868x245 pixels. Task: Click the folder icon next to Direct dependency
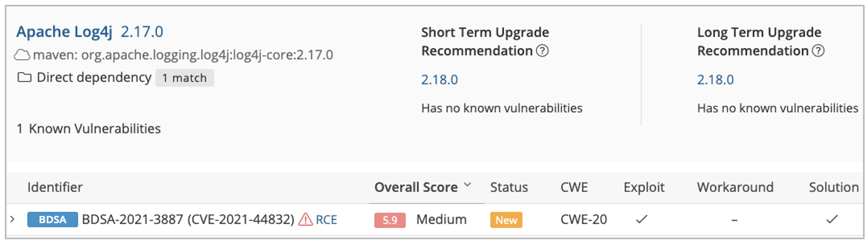(x=24, y=77)
